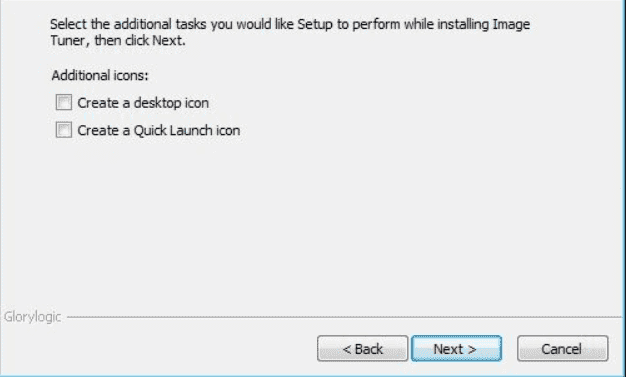The width and height of the screenshot is (626, 377).
Task: Click the '<' arrow on the Back button
Action: coord(347,349)
